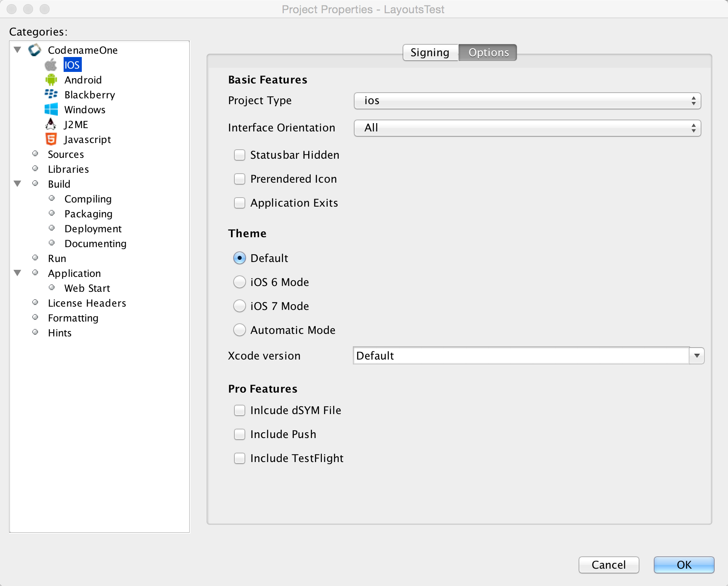The width and height of the screenshot is (728, 586).
Task: Select the Windows category
Action: [x=85, y=110]
